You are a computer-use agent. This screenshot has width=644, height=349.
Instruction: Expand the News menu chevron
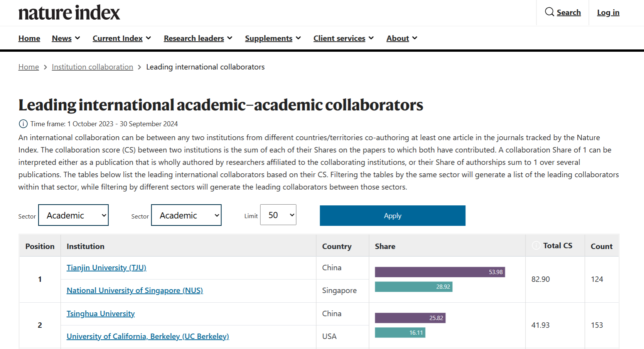click(x=78, y=38)
